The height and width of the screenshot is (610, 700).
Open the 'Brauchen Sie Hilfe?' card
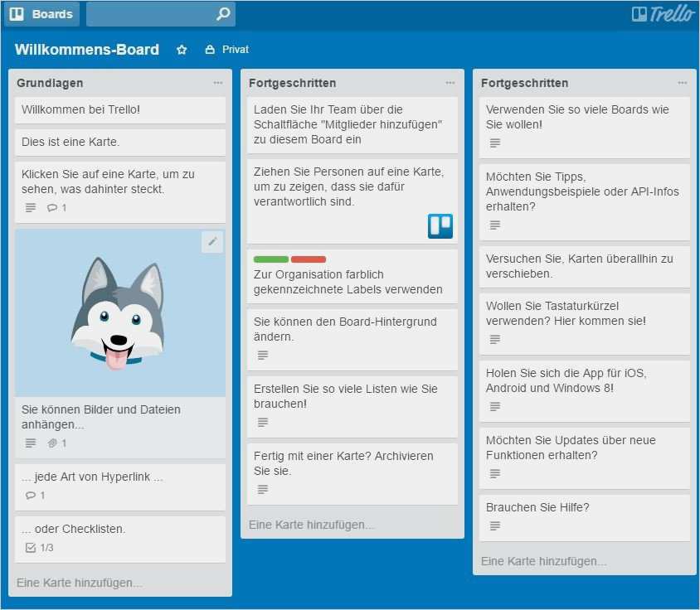[x=585, y=518]
